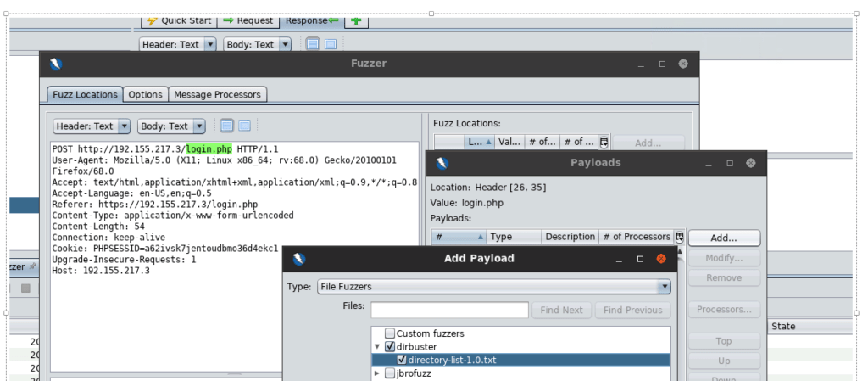Image resolution: width=868 pixels, height=381 pixels.
Task: Select combined view icon in Fuzzer toolbar
Action: pyautogui.click(x=244, y=126)
